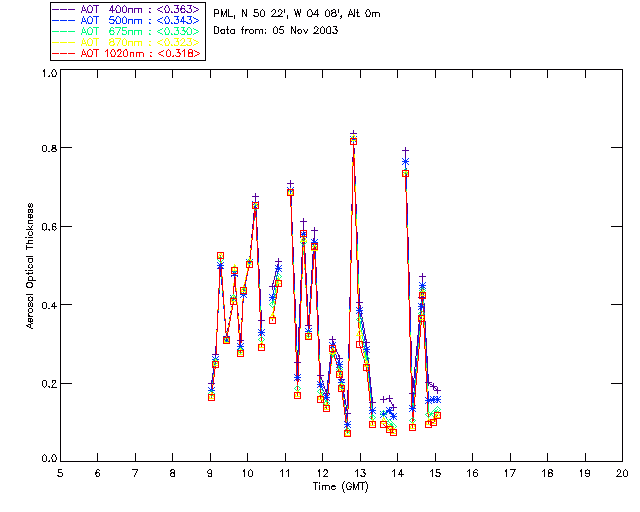The width and height of the screenshot is (640, 512).
Task: Click the 0.4 y-axis tick label
Action: (x=49, y=305)
